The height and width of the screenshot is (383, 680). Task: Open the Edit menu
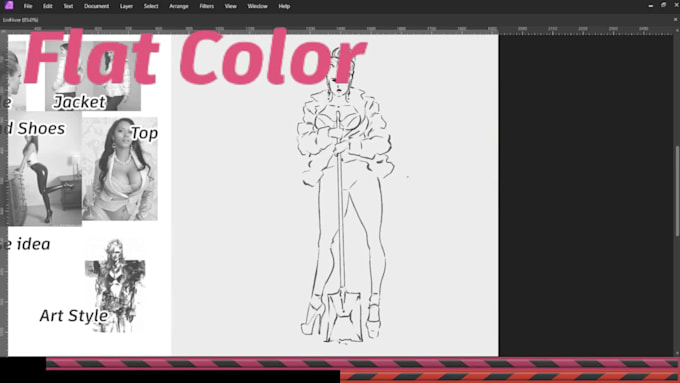48,6
